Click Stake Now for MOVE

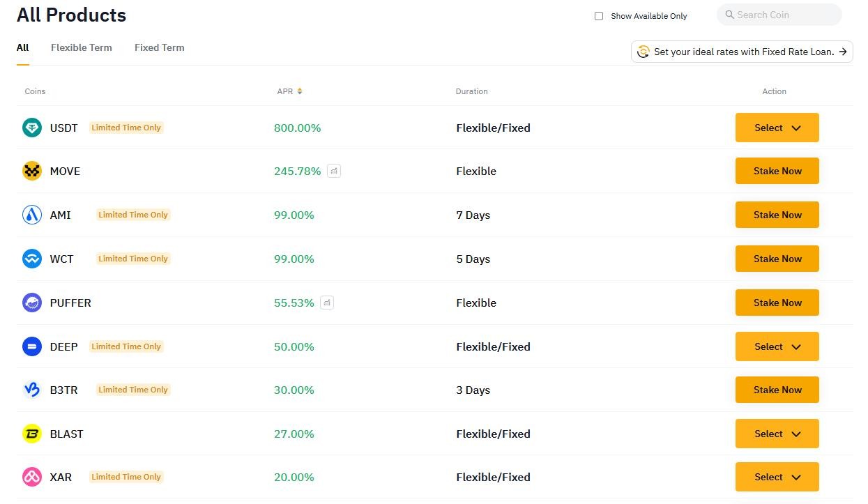[x=777, y=171]
